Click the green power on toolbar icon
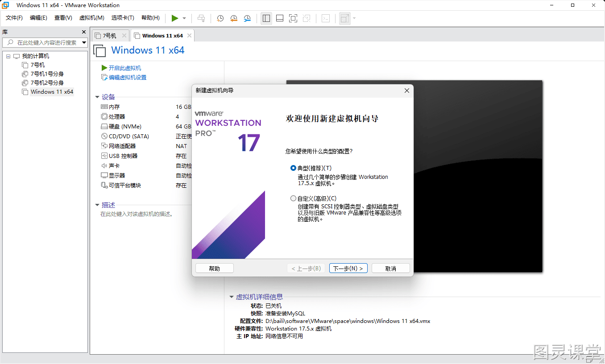605x364 pixels. [x=175, y=18]
